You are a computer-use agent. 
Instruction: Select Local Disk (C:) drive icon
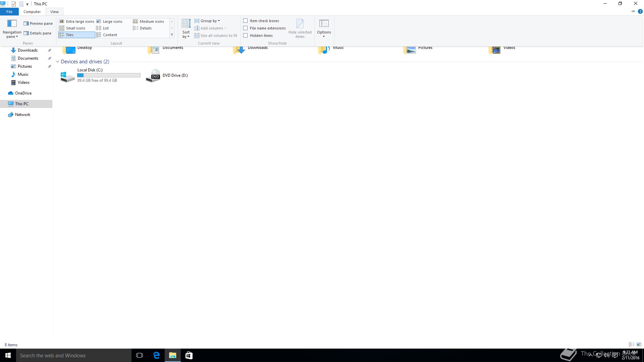tap(67, 76)
